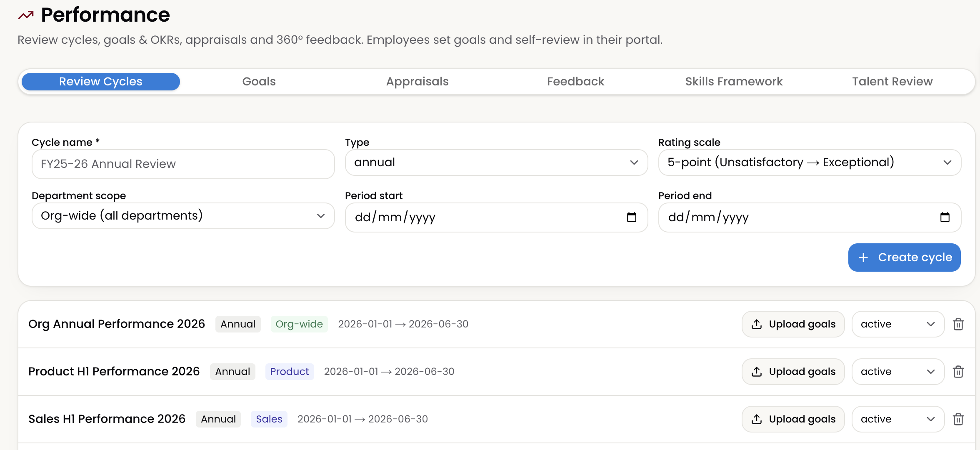Click the Sales department tag
Image resolution: width=980 pixels, height=450 pixels.
269,419
